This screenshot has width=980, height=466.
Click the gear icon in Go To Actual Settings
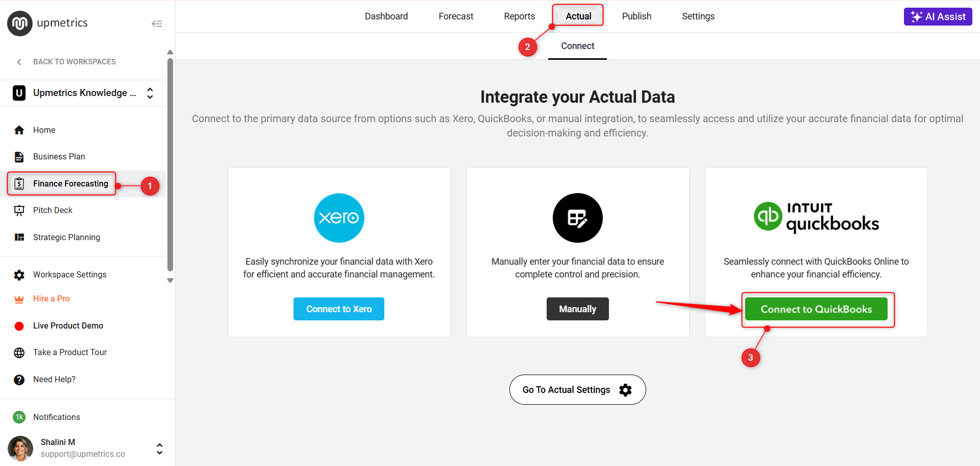click(x=625, y=390)
